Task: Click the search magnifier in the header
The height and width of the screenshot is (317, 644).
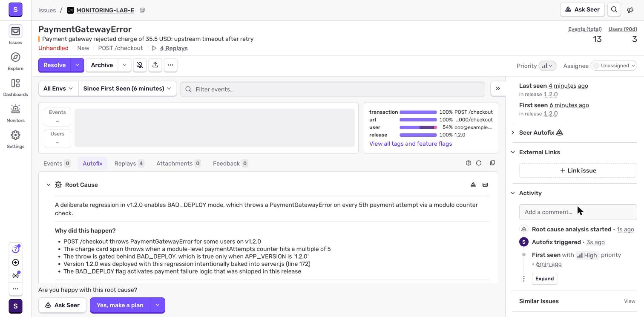Action: point(614,9)
